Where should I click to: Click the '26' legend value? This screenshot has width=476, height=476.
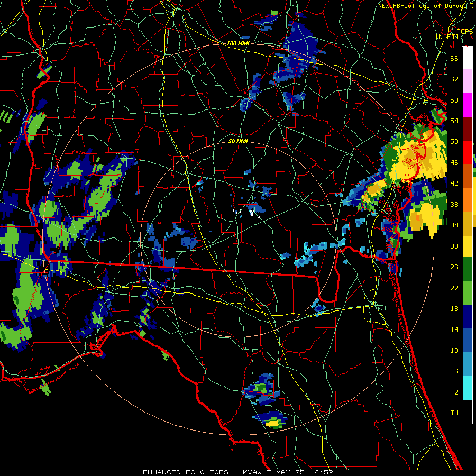click(454, 267)
